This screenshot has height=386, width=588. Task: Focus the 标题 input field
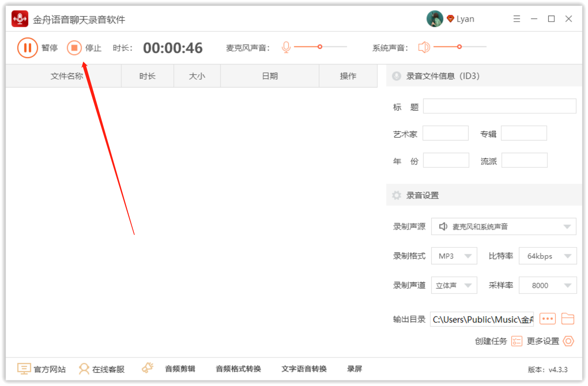coord(500,106)
